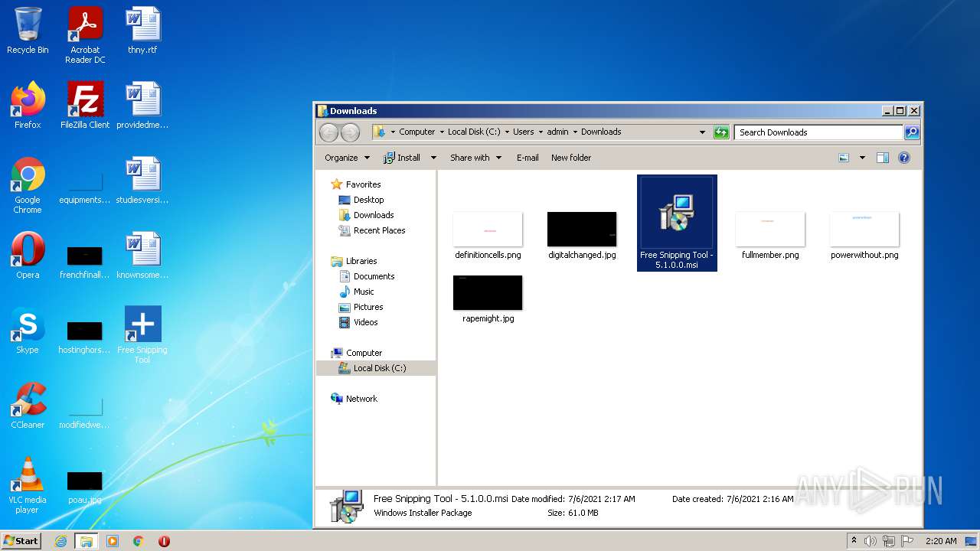Image resolution: width=980 pixels, height=551 pixels.
Task: Open address bar history dropdown
Action: click(x=702, y=132)
